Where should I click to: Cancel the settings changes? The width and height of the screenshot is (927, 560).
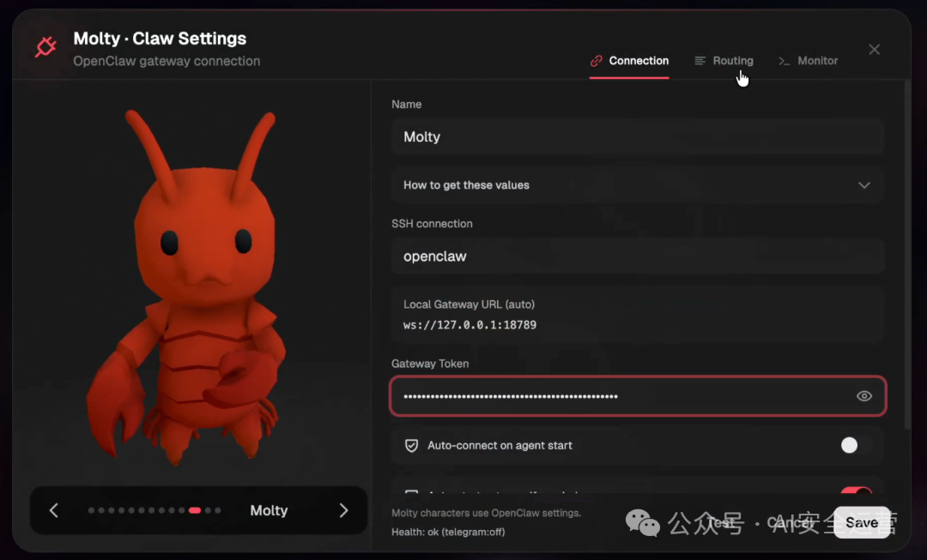pos(790,523)
